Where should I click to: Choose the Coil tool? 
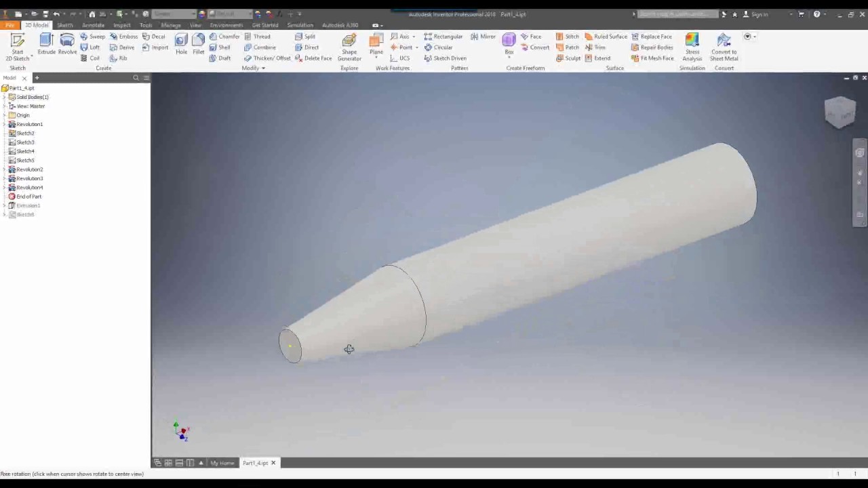(x=90, y=58)
